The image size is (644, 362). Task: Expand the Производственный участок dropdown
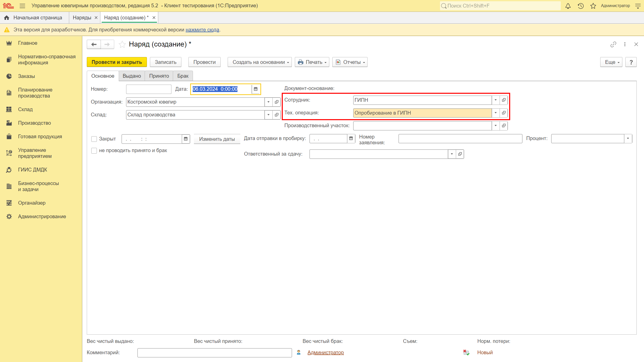tap(496, 126)
